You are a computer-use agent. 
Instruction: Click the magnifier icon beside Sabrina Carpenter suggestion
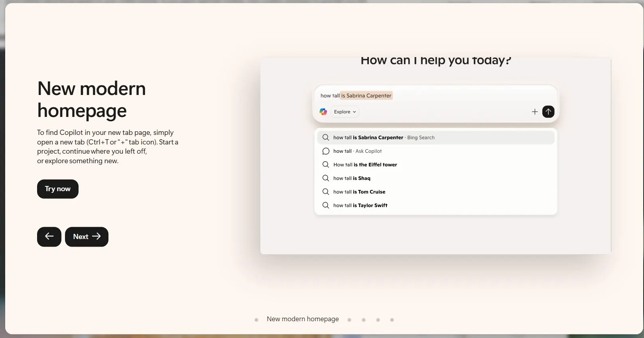pyautogui.click(x=326, y=137)
